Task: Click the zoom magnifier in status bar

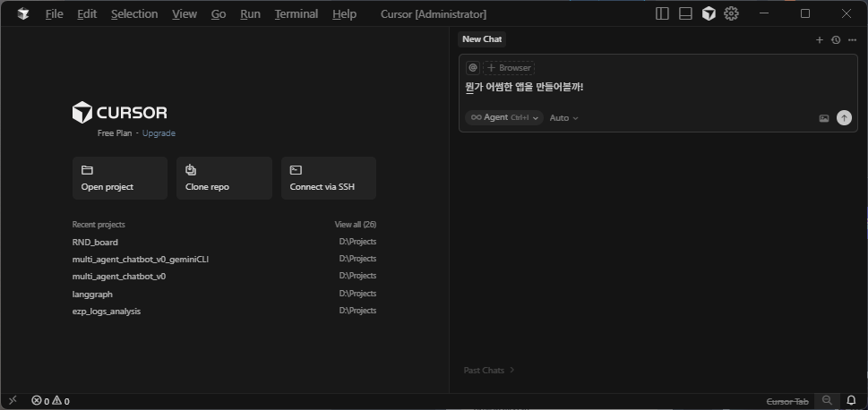Action: pos(827,401)
